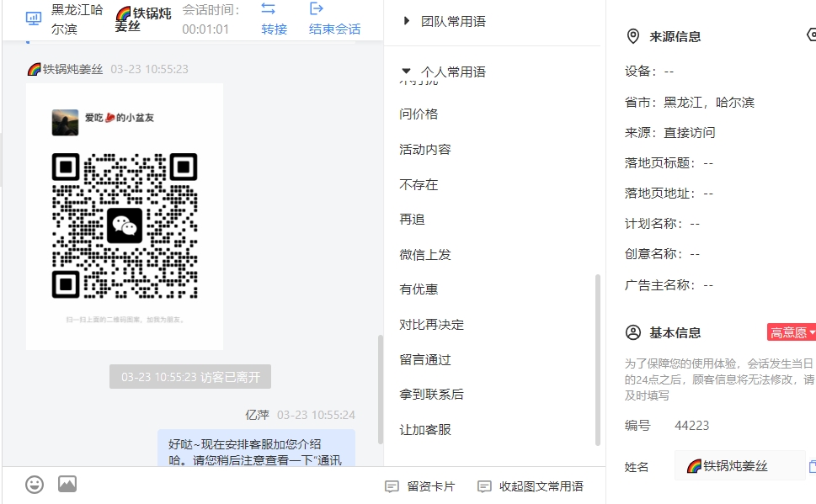The height and width of the screenshot is (504, 816).
Task: Select quick phrase 微信上发
Action: (x=424, y=255)
